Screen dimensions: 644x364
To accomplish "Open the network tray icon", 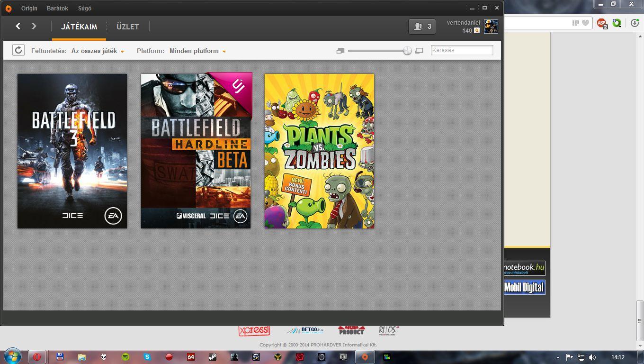I will click(x=581, y=357).
